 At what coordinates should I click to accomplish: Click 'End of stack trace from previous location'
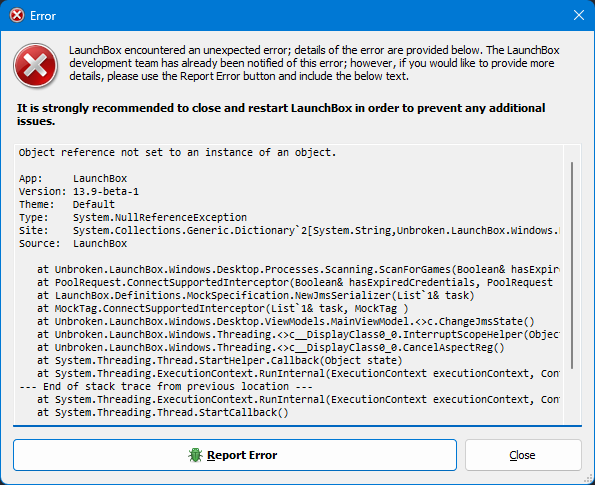click(166, 386)
